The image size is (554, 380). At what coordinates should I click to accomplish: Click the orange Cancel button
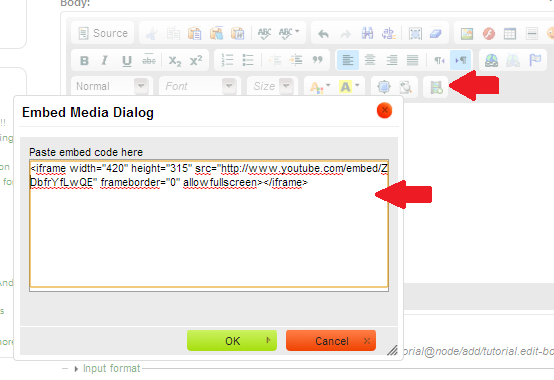pos(331,340)
